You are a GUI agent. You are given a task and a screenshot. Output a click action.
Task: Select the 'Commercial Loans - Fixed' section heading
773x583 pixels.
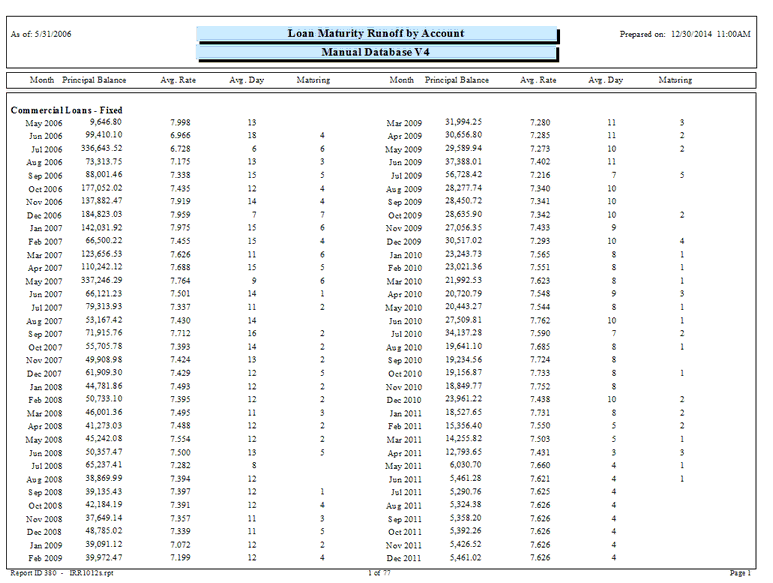pyautogui.click(x=66, y=110)
